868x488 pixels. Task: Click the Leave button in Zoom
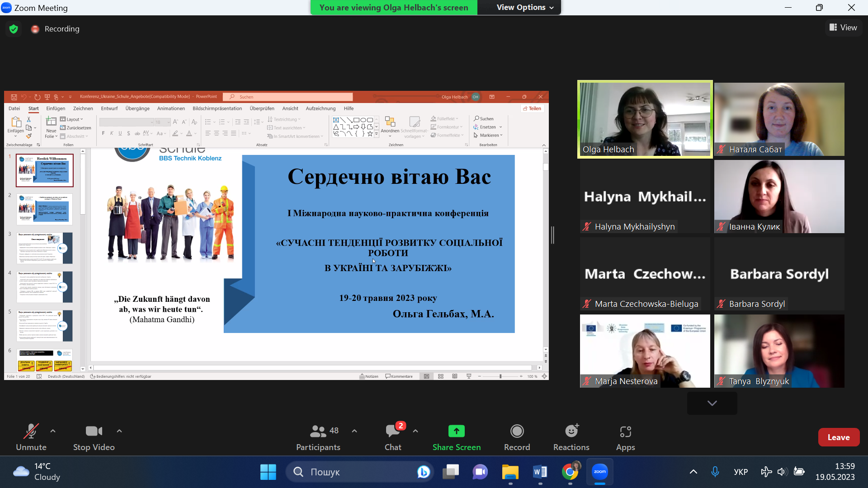(x=838, y=437)
